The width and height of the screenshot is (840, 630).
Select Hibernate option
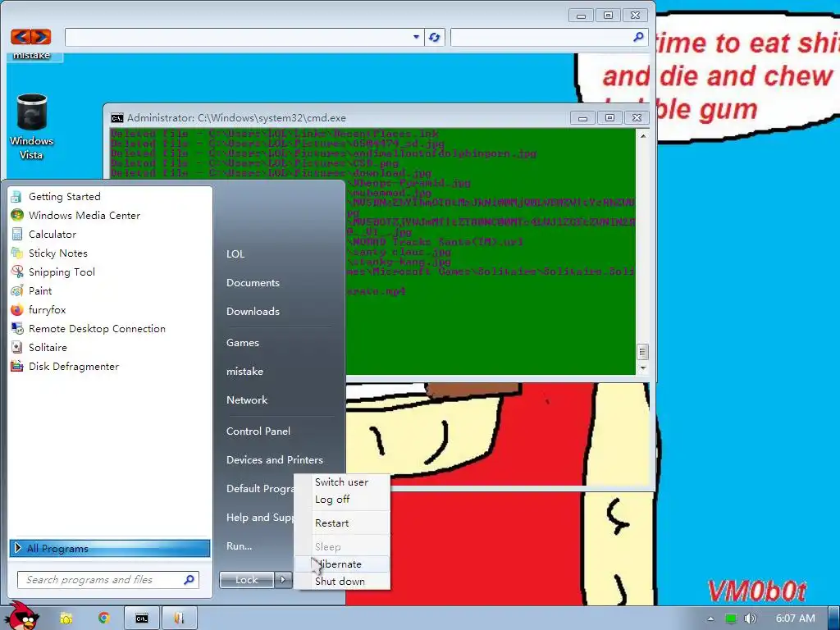coord(342,564)
